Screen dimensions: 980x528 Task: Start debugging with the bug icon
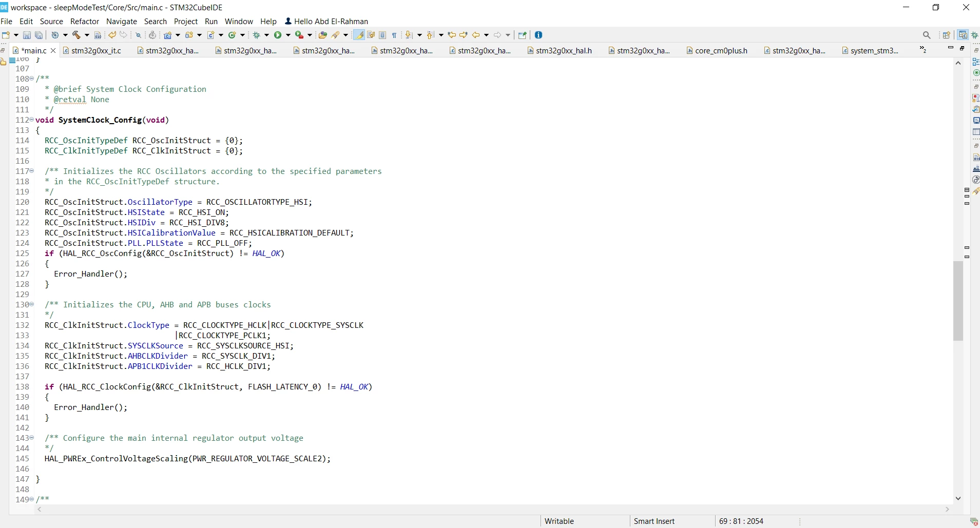coord(257,35)
